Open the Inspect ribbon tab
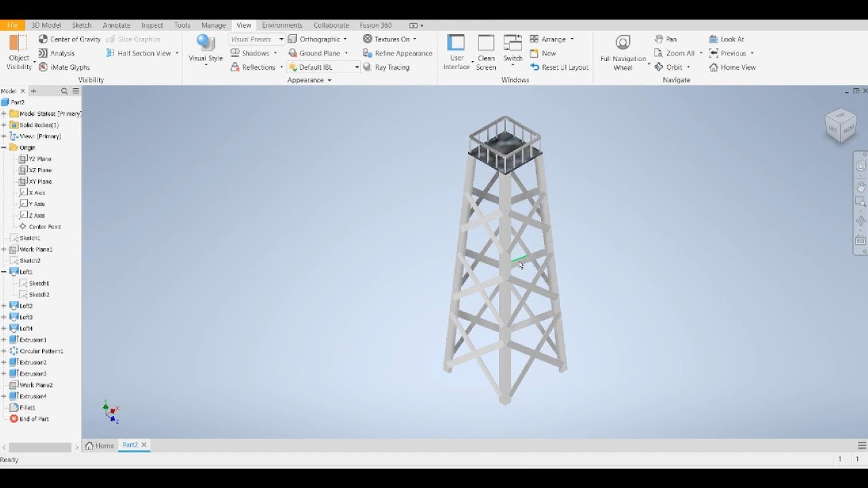The height and width of the screenshot is (488, 868). [152, 25]
